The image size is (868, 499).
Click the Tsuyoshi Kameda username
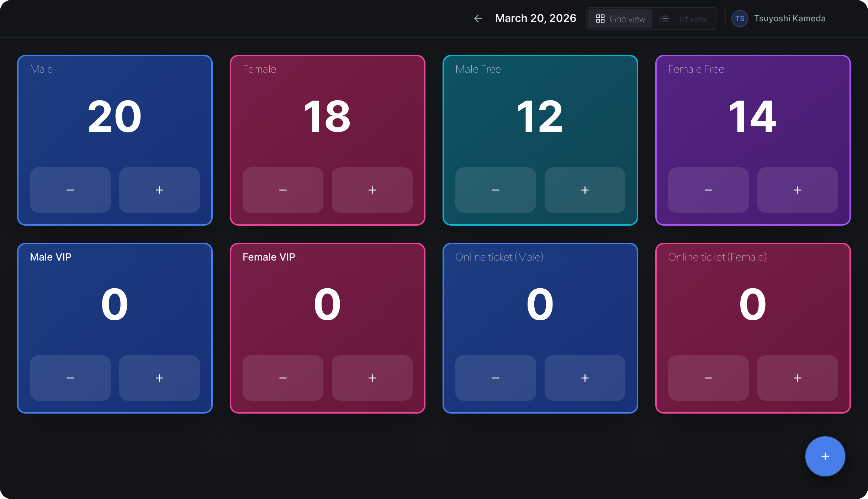790,19
